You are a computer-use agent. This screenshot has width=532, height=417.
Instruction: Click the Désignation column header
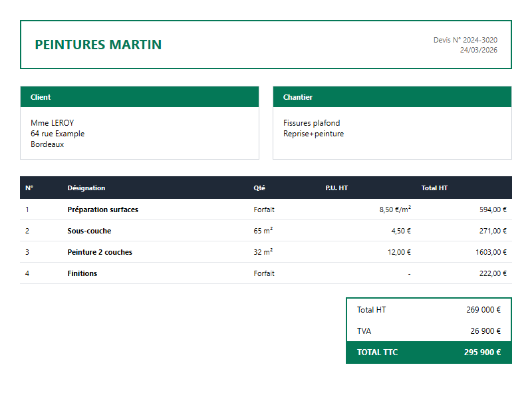click(86, 188)
